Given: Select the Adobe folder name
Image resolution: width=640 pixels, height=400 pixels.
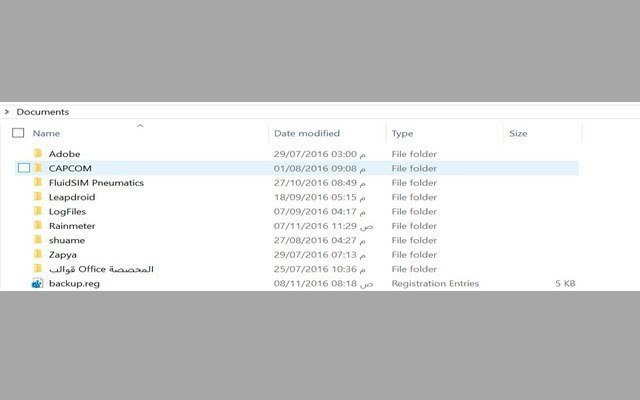Looking at the screenshot, I should 64,154.
